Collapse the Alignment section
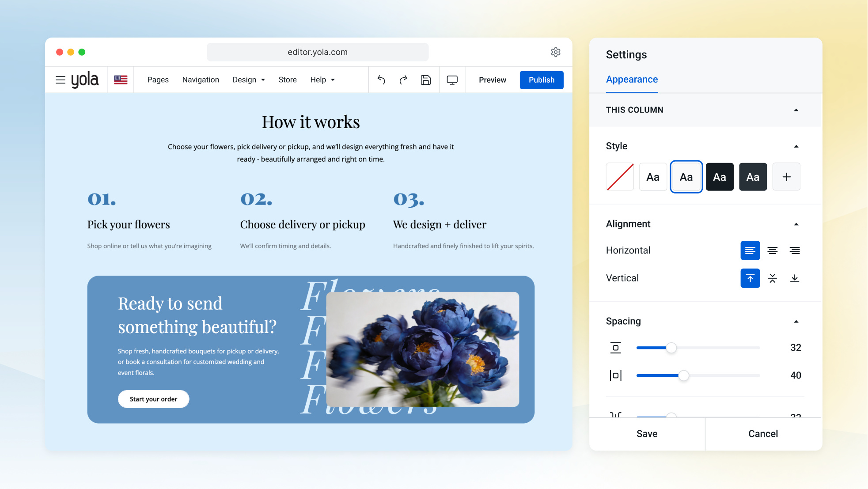Image resolution: width=868 pixels, height=489 pixels. point(796,224)
